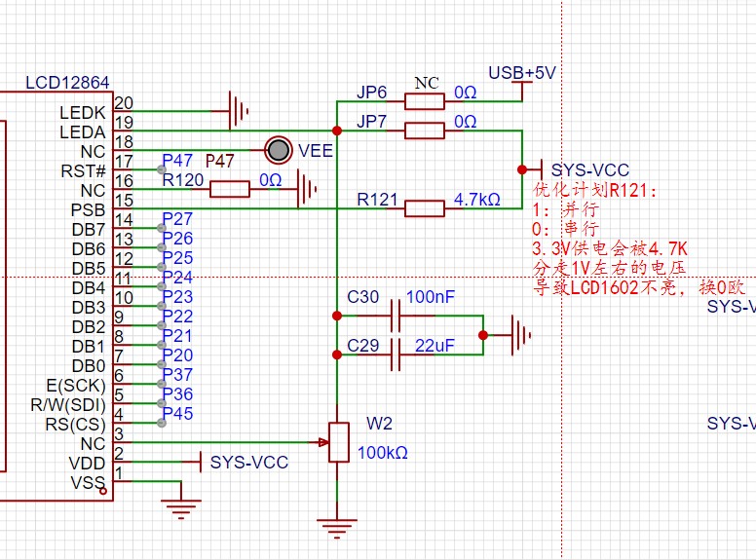756x560 pixels.
Task: Click the junction dot at C29's left wire
Action: (337, 355)
